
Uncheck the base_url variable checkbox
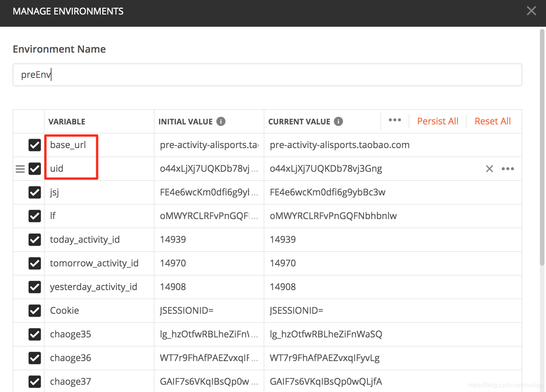35,145
